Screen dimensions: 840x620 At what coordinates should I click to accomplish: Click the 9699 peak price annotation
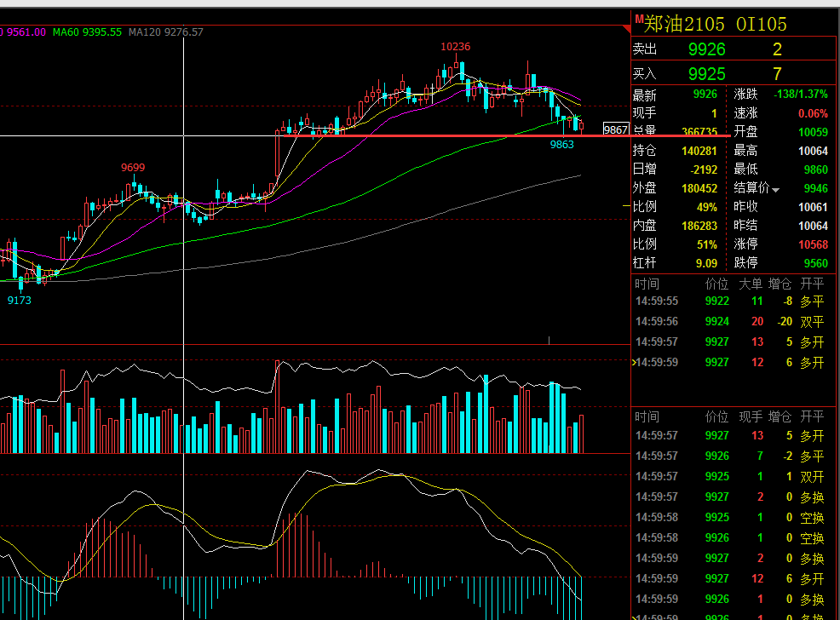(133, 168)
